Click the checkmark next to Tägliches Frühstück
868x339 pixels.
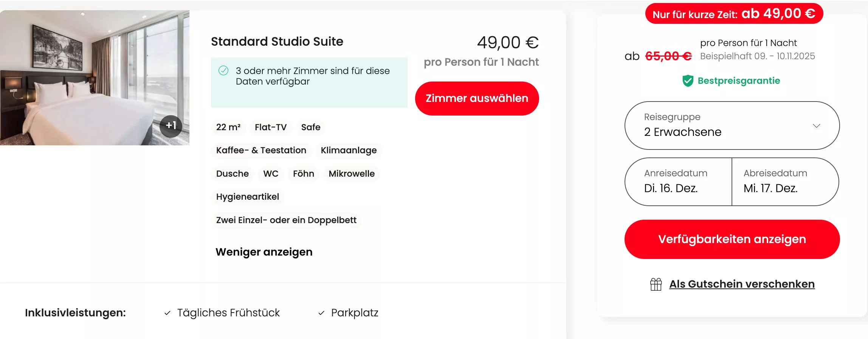[x=167, y=313]
